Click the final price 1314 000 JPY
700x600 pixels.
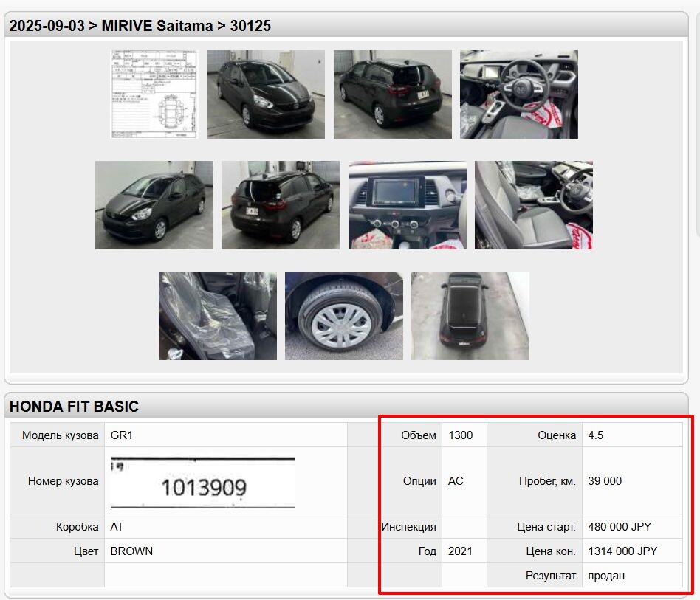point(622,551)
